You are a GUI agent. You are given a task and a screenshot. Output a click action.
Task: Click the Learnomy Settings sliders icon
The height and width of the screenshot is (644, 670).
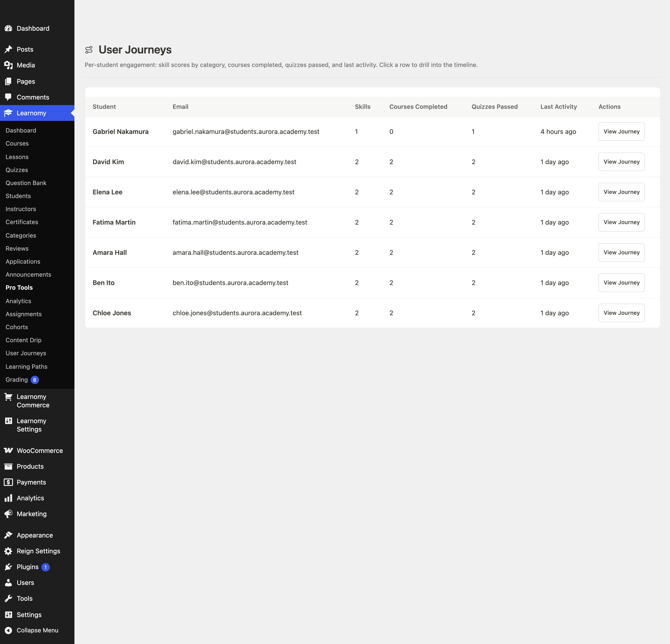point(9,421)
